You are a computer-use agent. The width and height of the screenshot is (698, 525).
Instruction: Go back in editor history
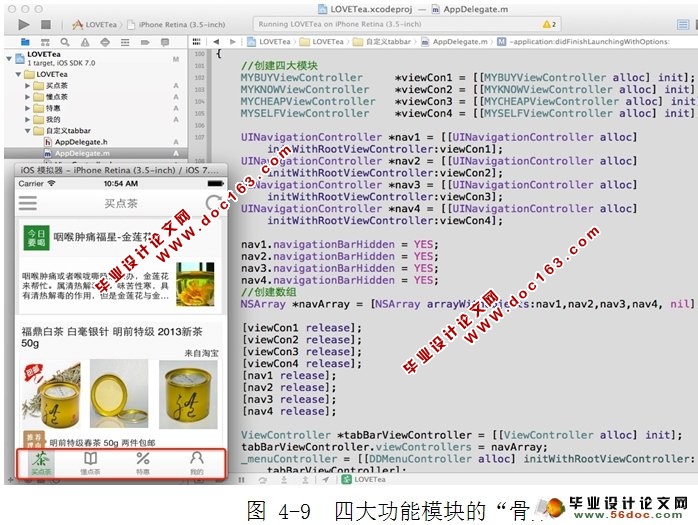[216, 41]
